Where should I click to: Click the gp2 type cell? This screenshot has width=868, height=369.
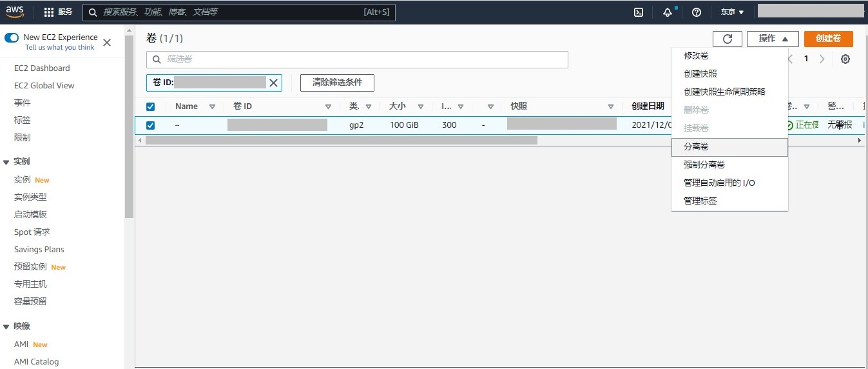356,125
